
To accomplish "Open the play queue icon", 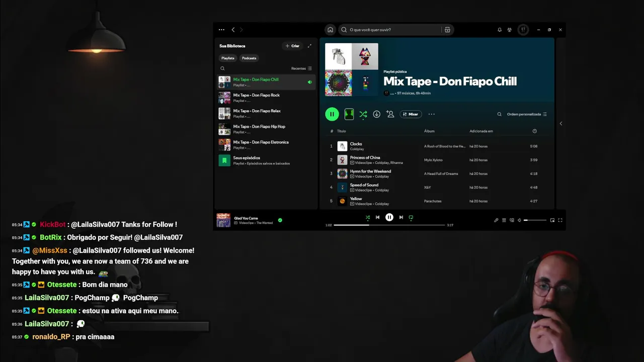I will coord(504,220).
